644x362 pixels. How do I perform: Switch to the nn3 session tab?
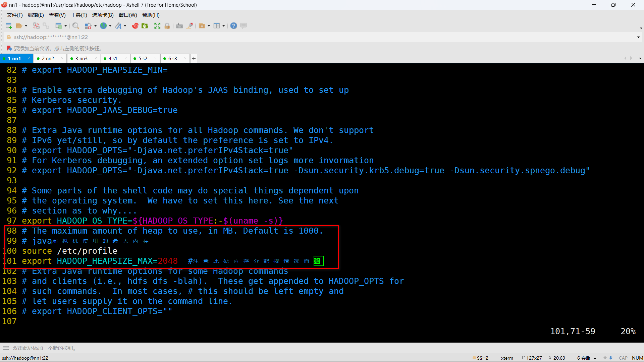coord(82,58)
